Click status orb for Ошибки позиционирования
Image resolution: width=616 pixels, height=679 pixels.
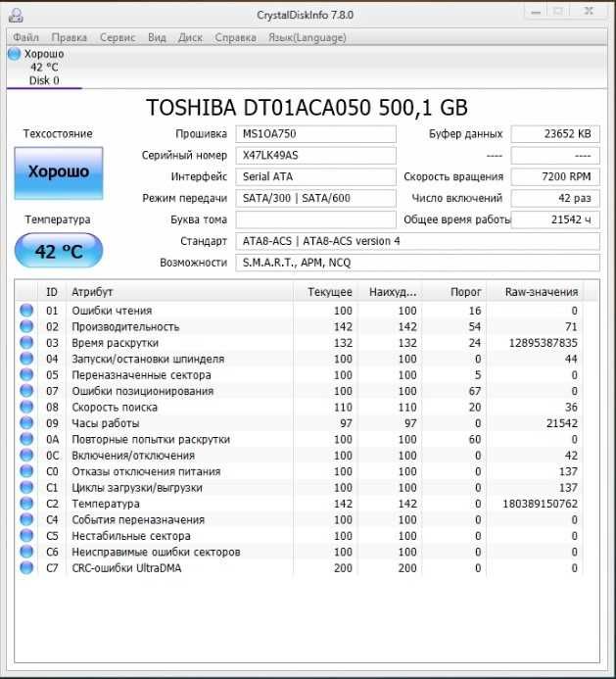click(x=26, y=391)
